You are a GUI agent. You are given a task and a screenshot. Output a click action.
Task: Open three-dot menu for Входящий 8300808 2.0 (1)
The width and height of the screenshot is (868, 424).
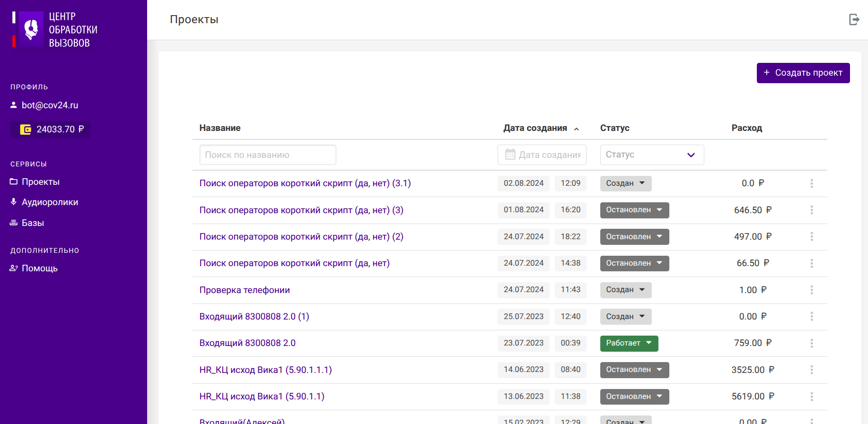tap(812, 316)
